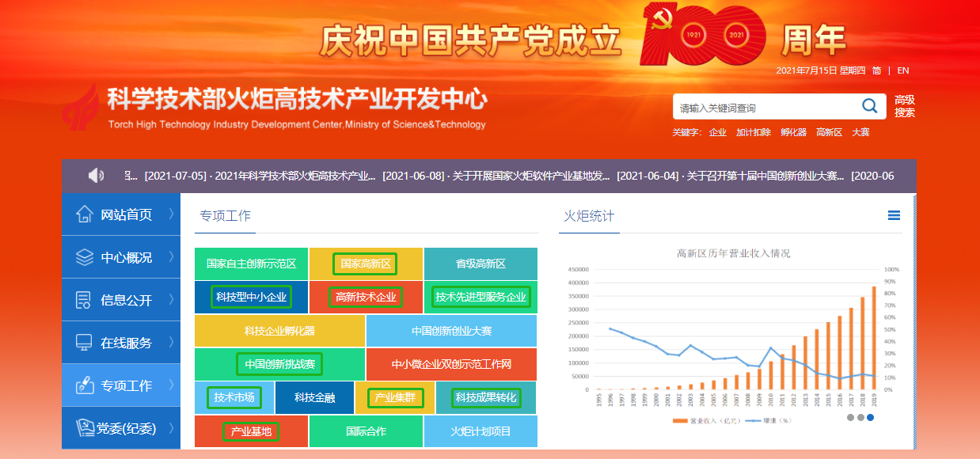The height and width of the screenshot is (459, 980).
Task: Expand the 党委(纪委) sidebar arrow
Action: 171,428
